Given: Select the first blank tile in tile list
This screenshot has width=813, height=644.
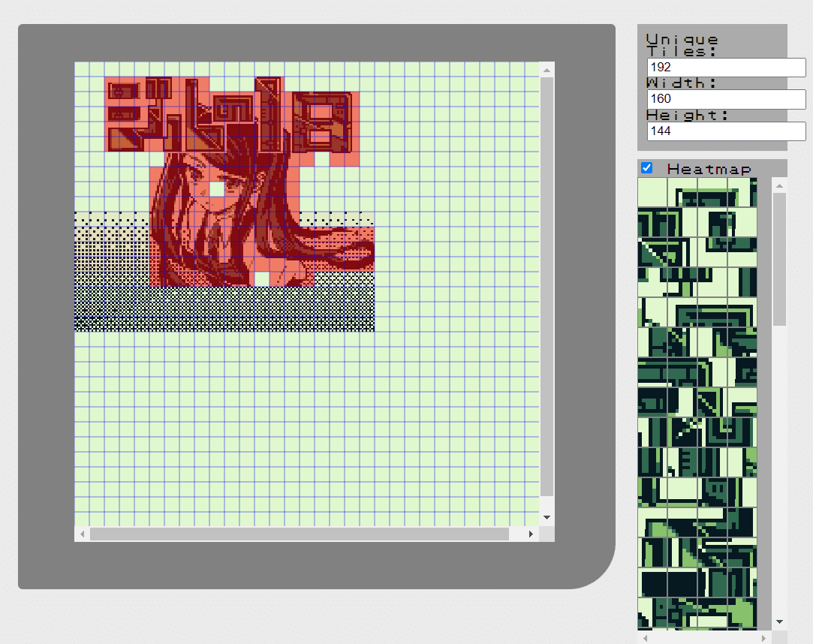Looking at the screenshot, I should [652, 192].
